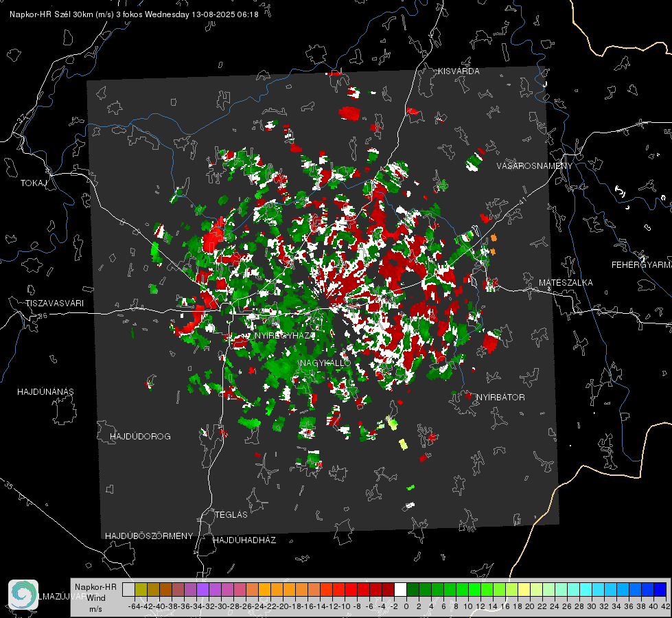Click the dark blue 40-42 legend swatch
Viewport: 672px width, 618px height.
(x=660, y=589)
